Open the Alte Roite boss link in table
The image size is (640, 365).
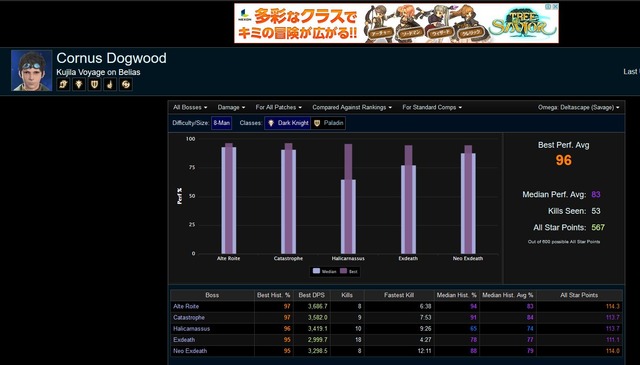tap(186, 306)
